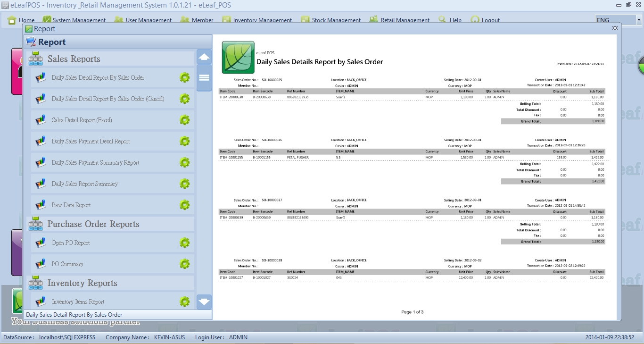Click chart icon for Sales Detail Report (Excel)
This screenshot has height=344, width=644.
point(41,120)
